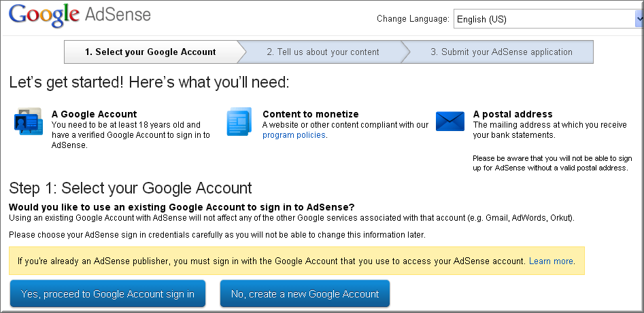This screenshot has height=313, width=644.
Task: Click the 'Step 1: Select your Google Account' heading
Action: (x=130, y=188)
